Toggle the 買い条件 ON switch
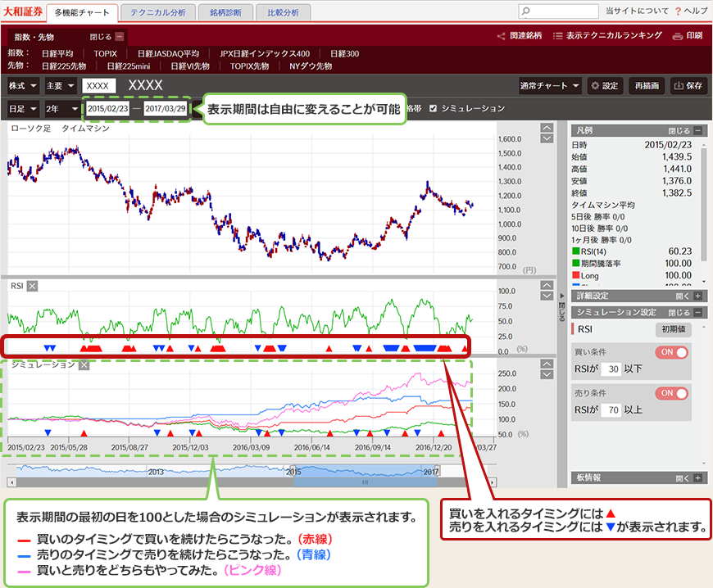This screenshot has height=588, width=713. click(671, 352)
